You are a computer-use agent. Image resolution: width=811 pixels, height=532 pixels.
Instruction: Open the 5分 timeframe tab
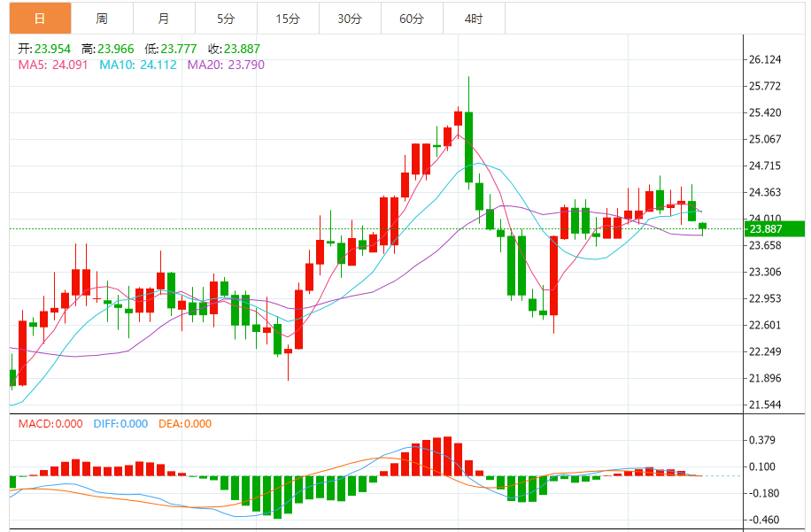point(227,19)
